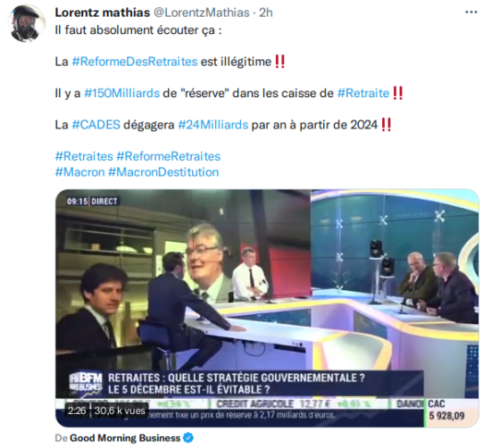The height and width of the screenshot is (448, 491).
Task: Open the #ReformeRetraites hashtag
Action: [x=169, y=156]
